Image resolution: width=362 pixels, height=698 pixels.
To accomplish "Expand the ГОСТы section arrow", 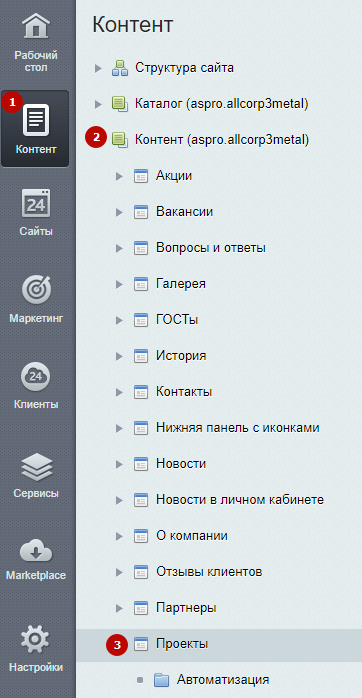I will [x=119, y=320].
